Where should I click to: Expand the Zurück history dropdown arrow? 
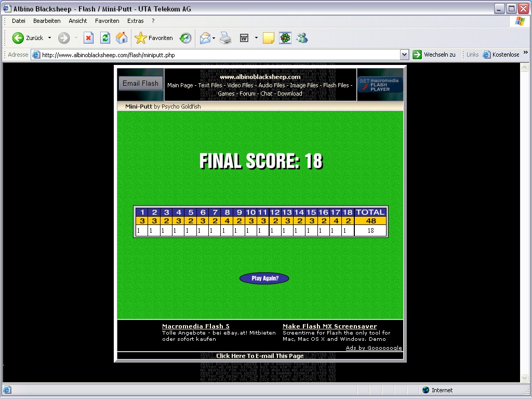point(50,38)
